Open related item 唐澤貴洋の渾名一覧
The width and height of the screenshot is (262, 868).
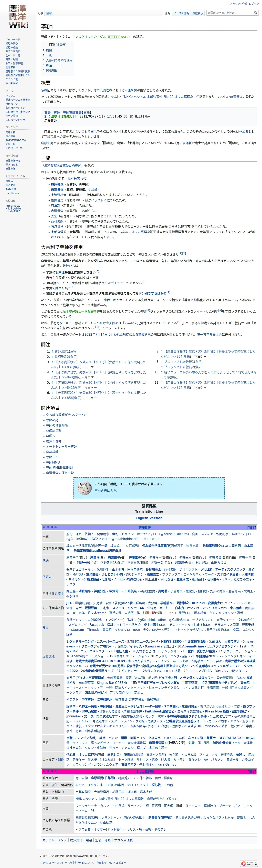pos(60,473)
